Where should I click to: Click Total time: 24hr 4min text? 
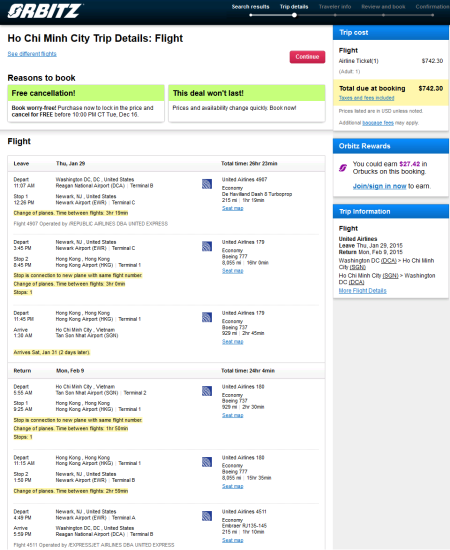coord(248,371)
